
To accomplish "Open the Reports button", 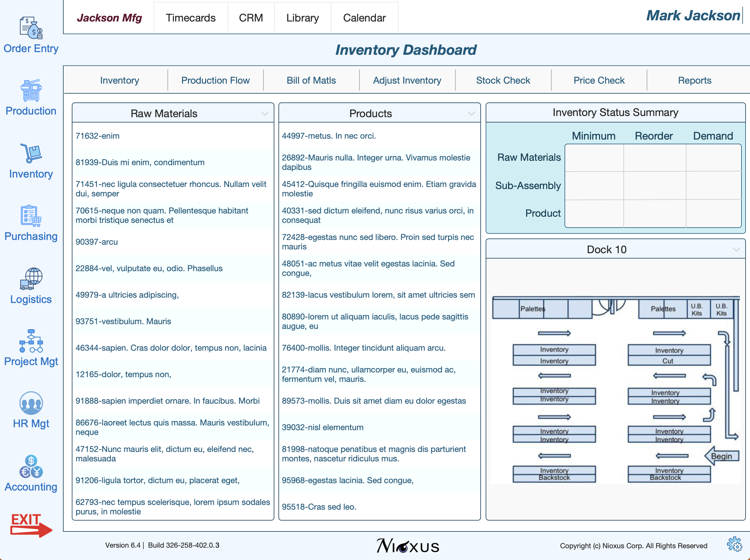I will coord(694,80).
